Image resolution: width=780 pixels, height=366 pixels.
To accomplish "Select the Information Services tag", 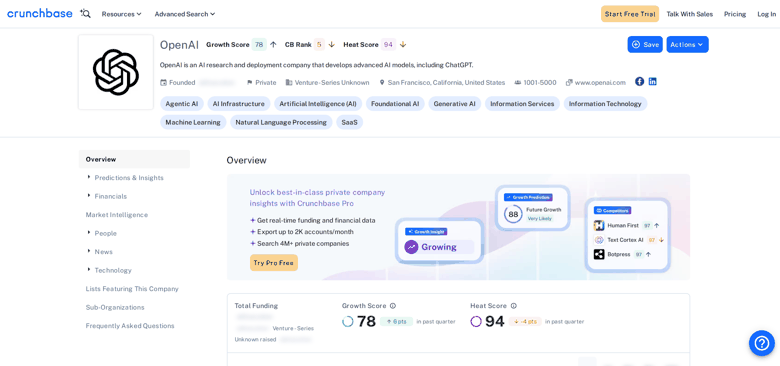I will coord(522,104).
